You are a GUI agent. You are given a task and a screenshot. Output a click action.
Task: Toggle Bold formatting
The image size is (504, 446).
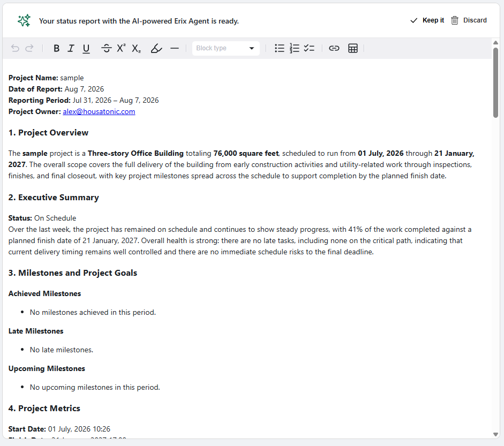coord(56,48)
